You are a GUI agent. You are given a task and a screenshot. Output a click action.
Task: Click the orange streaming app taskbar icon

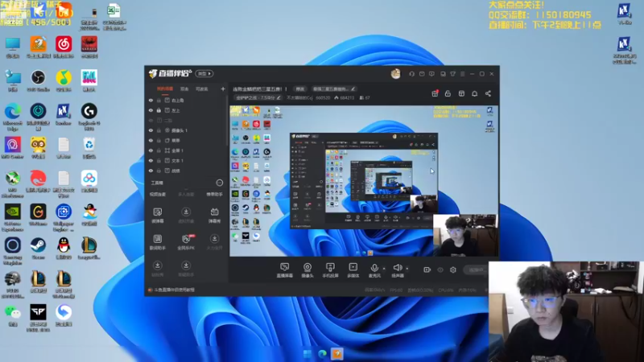337,354
